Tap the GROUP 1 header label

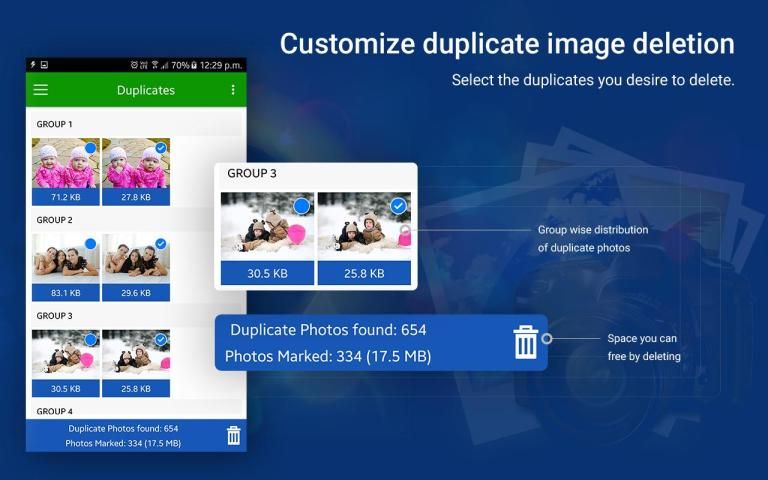(x=55, y=124)
